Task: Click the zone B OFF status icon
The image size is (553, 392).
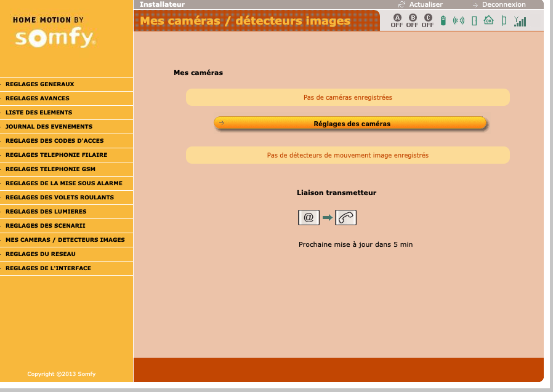Action: pyautogui.click(x=413, y=21)
